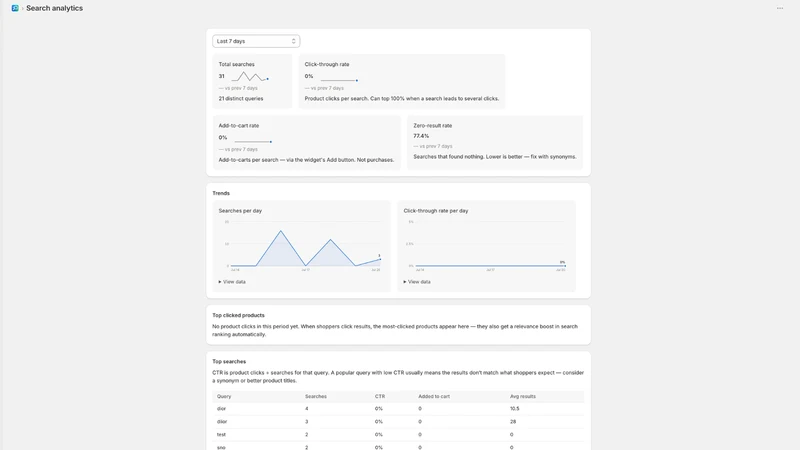Image resolution: width=800 pixels, height=450 pixels.
Task: Select the dior query row
Action: pyautogui.click(x=398, y=409)
